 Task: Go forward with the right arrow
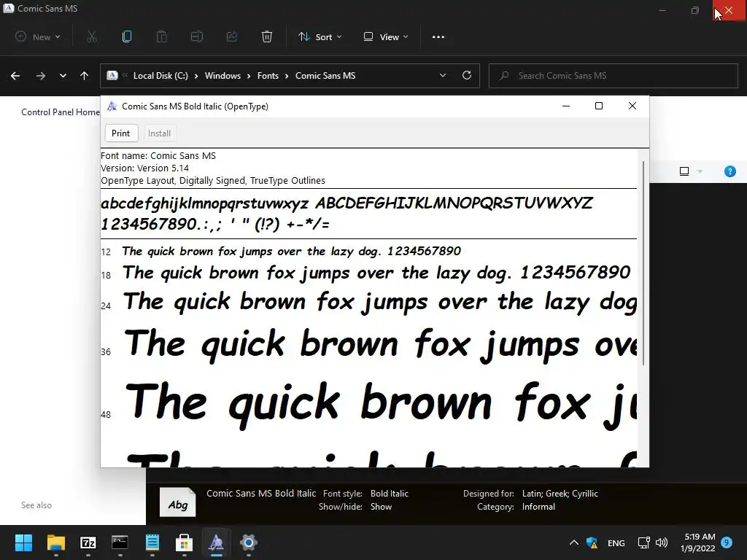click(41, 76)
